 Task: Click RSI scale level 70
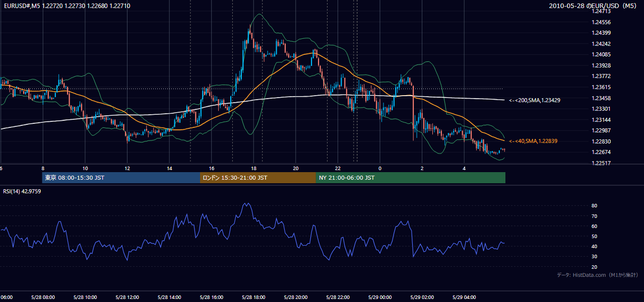(x=594, y=216)
